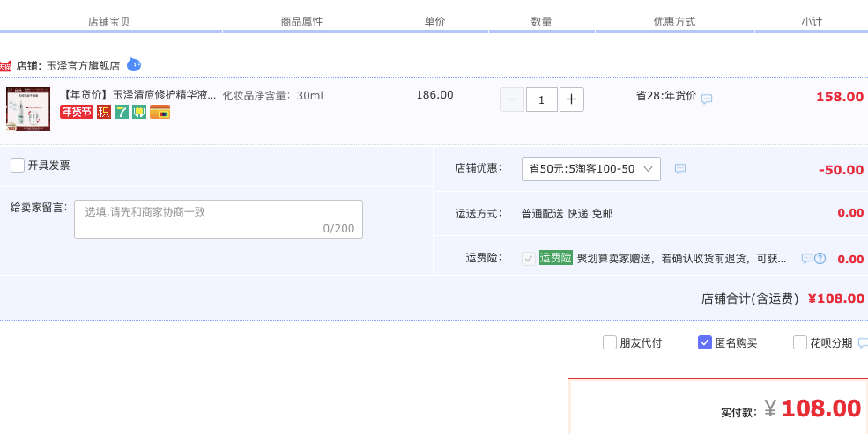Click the 聚划算卖家赠送 insurance description text
This screenshot has height=434, width=868.
681,259
